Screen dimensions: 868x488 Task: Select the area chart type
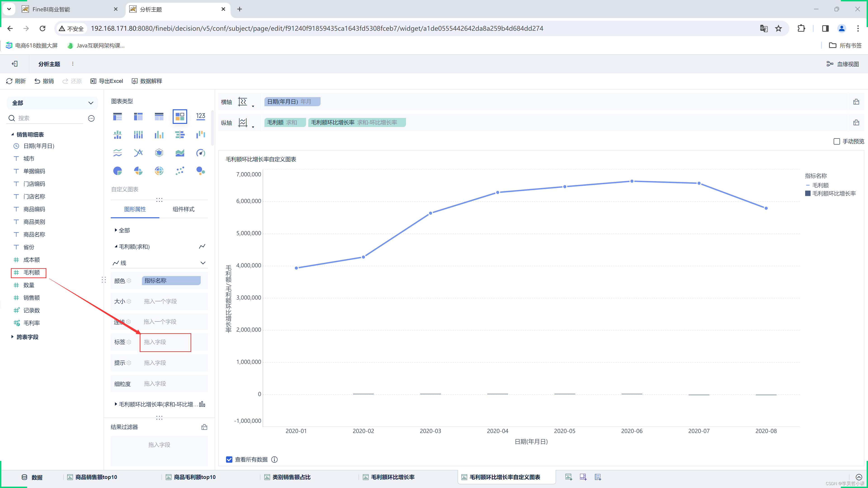pos(180,153)
